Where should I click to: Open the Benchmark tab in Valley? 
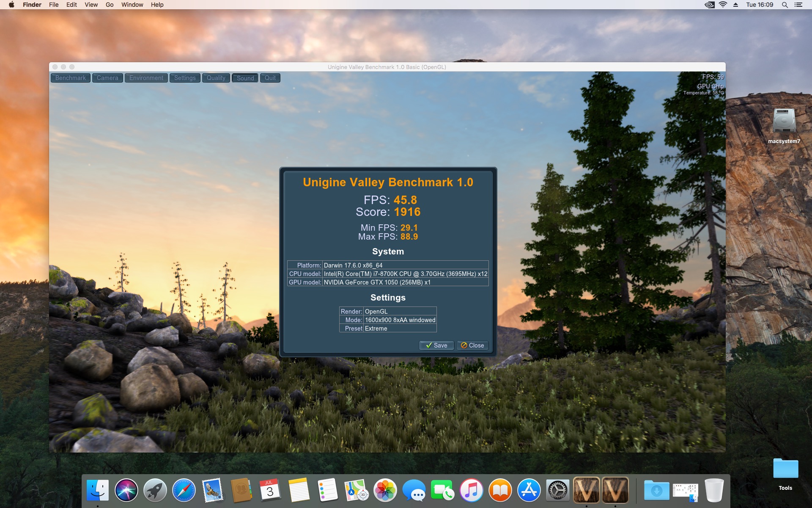coord(70,78)
